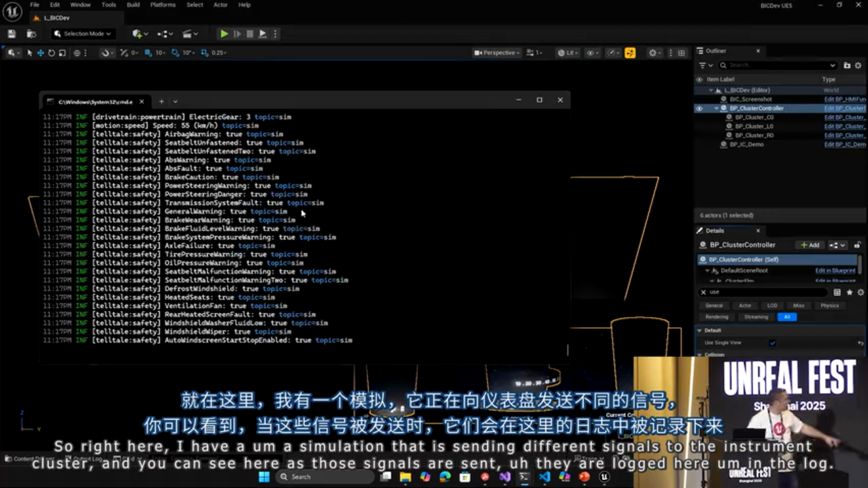Click the green Play button in toolbar
868x488 pixels.
(x=224, y=34)
